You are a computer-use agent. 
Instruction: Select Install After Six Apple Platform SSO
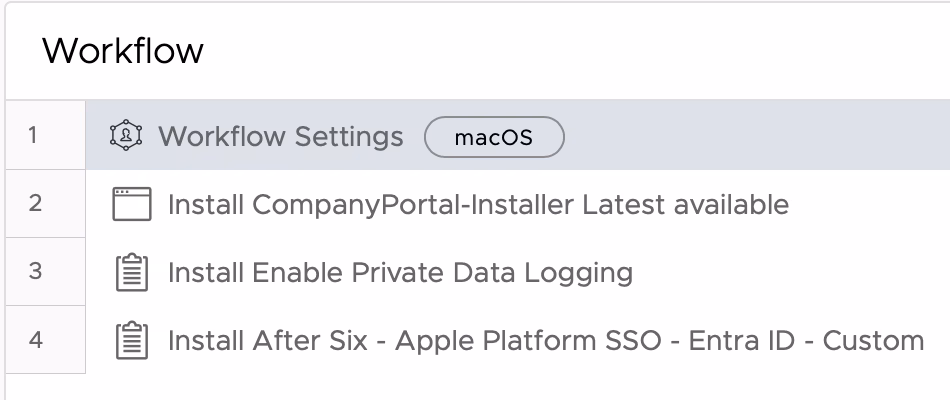[546, 341]
